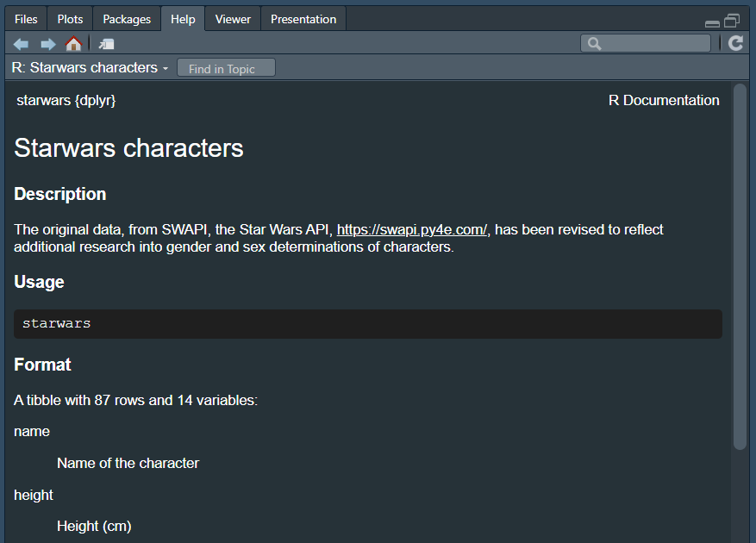Click the Find in Topic field

tap(226, 69)
